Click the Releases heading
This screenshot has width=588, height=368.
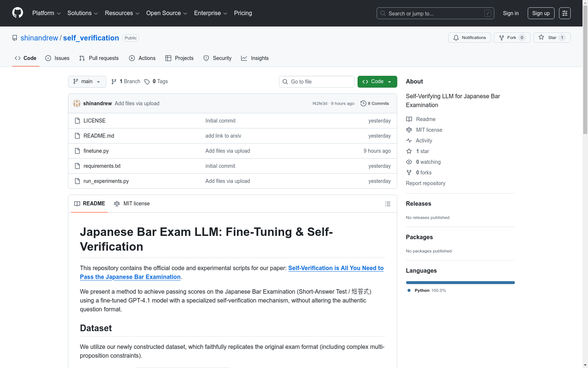pyautogui.click(x=419, y=204)
